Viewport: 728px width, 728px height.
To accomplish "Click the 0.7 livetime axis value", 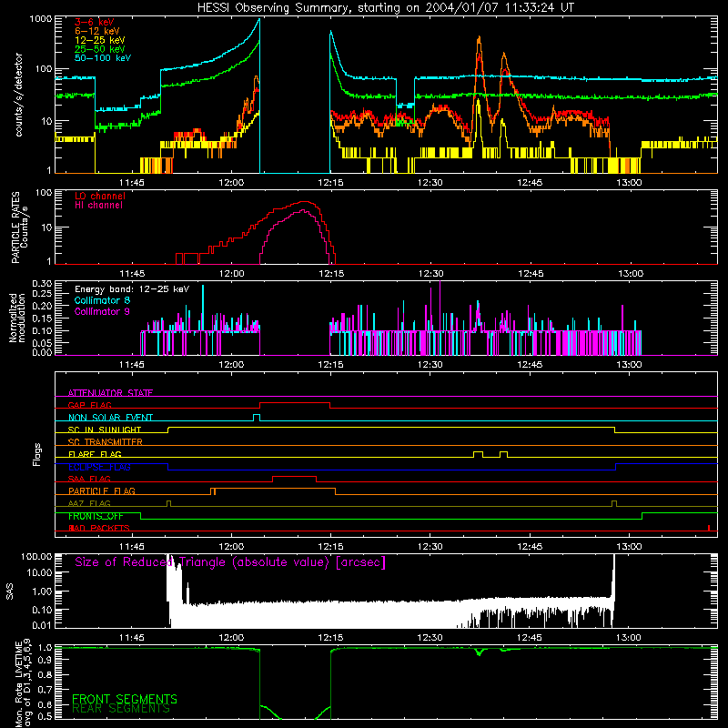I will tap(45, 690).
